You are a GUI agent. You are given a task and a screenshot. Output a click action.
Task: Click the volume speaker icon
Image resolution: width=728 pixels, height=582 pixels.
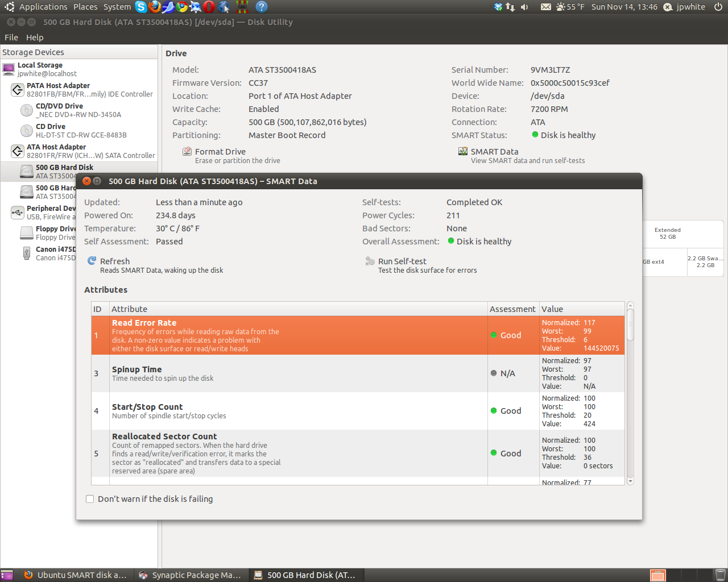(x=524, y=7)
